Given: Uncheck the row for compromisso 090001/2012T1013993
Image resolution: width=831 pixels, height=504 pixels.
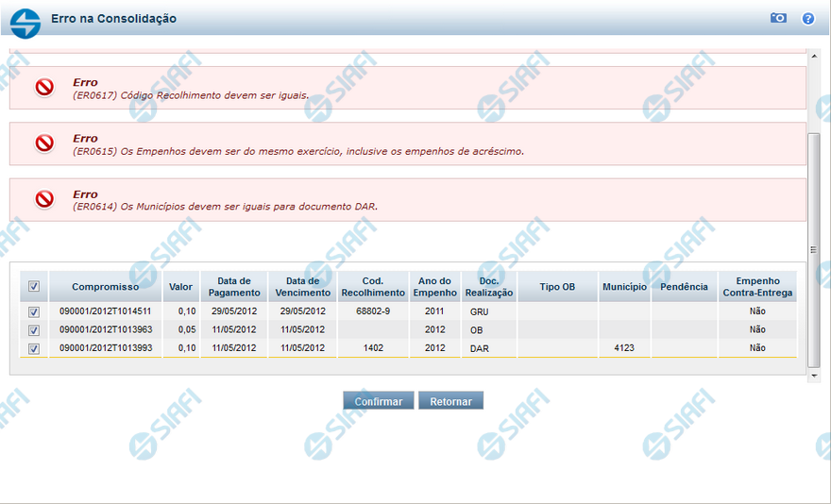Looking at the screenshot, I should click(34, 348).
